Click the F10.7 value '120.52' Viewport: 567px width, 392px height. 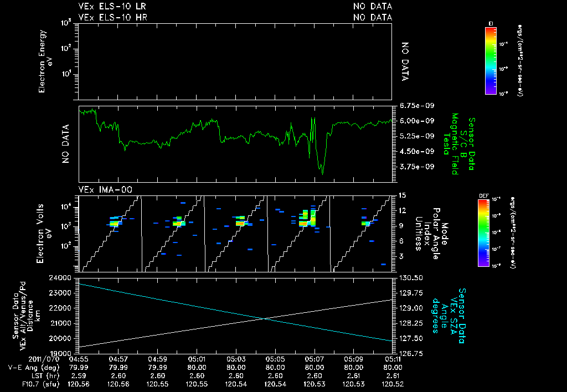click(393, 384)
